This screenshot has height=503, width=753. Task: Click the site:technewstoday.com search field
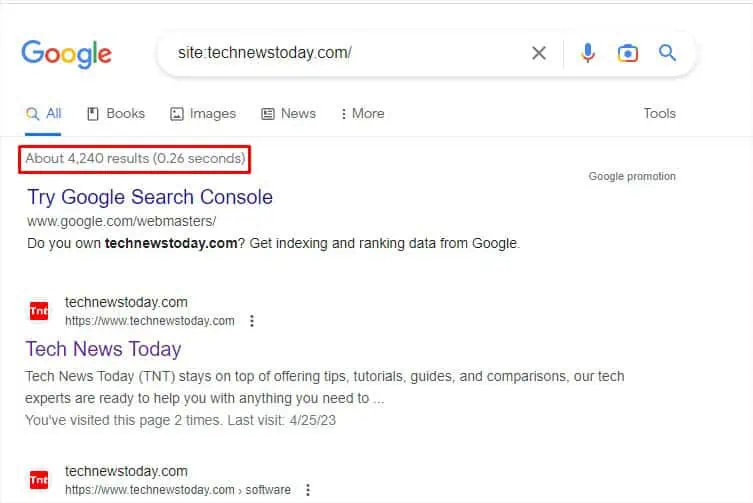340,53
